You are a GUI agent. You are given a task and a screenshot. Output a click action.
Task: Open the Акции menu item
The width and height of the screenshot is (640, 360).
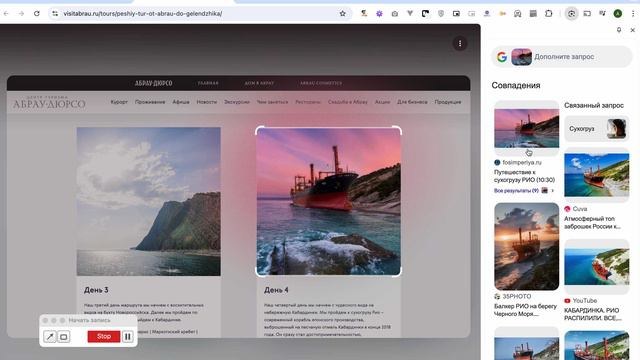(x=382, y=102)
